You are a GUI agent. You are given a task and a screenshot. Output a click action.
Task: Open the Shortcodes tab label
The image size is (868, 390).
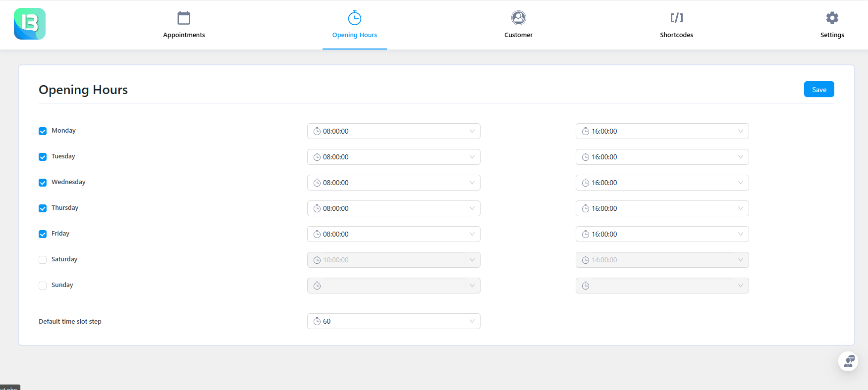(677, 35)
